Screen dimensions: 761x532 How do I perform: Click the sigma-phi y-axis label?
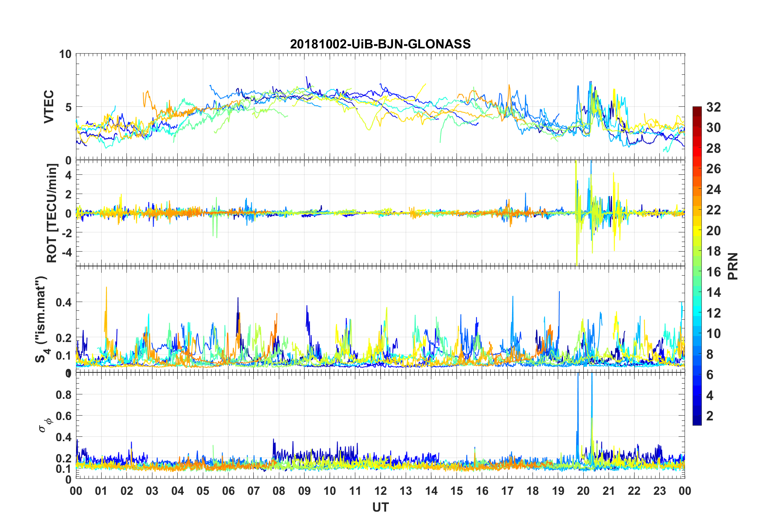46,426
